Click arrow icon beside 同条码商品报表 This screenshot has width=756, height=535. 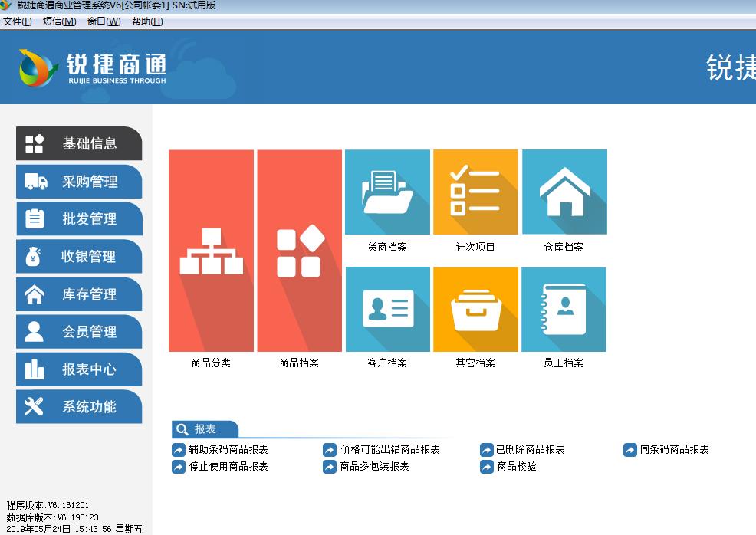(630, 450)
